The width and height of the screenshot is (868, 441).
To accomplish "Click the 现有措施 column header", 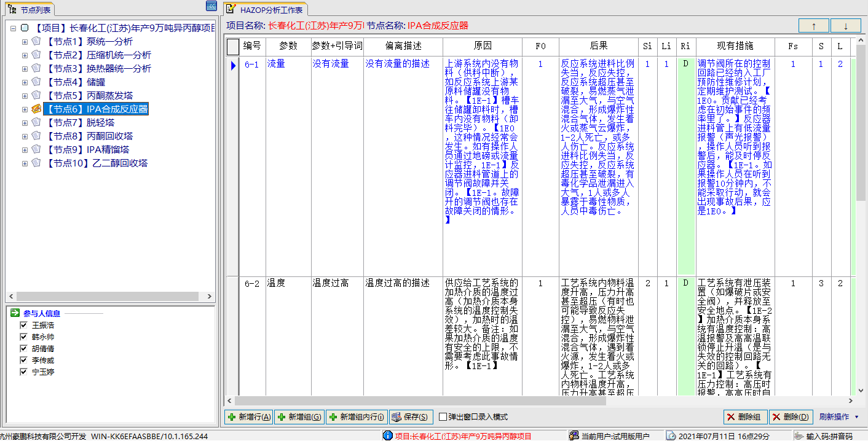I will pos(735,46).
